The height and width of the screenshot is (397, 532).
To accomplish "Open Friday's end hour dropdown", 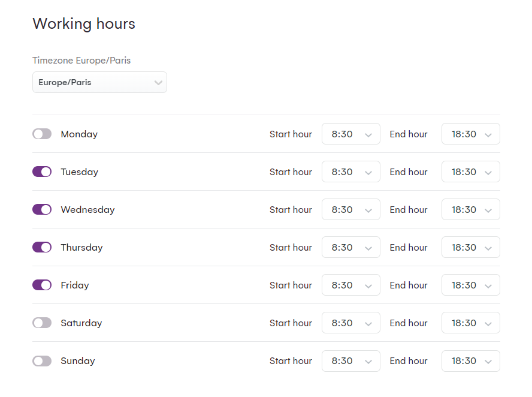I will coord(470,285).
